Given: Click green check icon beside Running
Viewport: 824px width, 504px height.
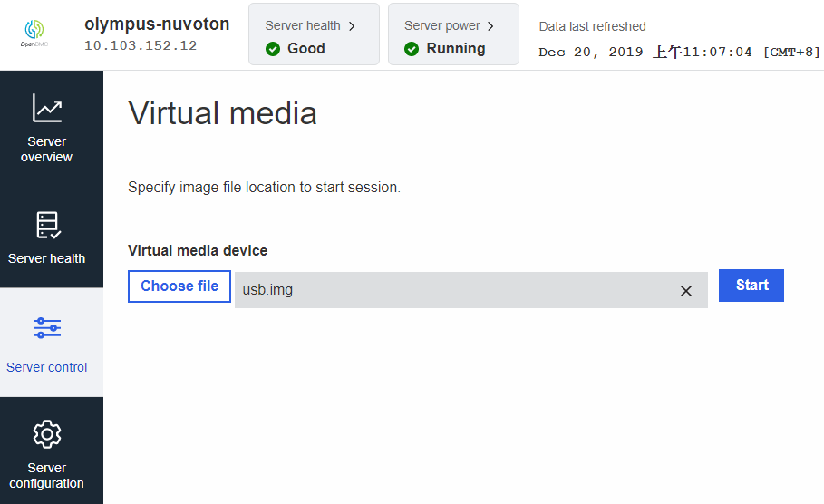Looking at the screenshot, I should [412, 49].
